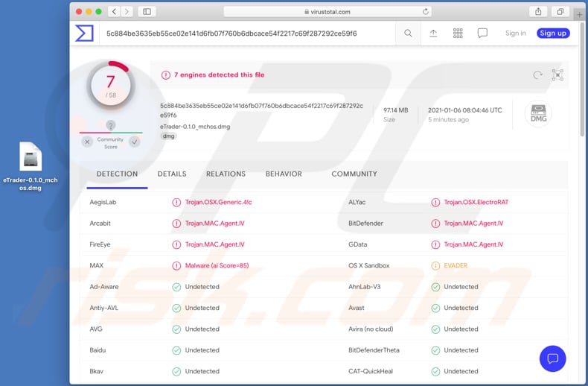
Task: Click the warning icon beside EVADER
Action: coord(435,266)
